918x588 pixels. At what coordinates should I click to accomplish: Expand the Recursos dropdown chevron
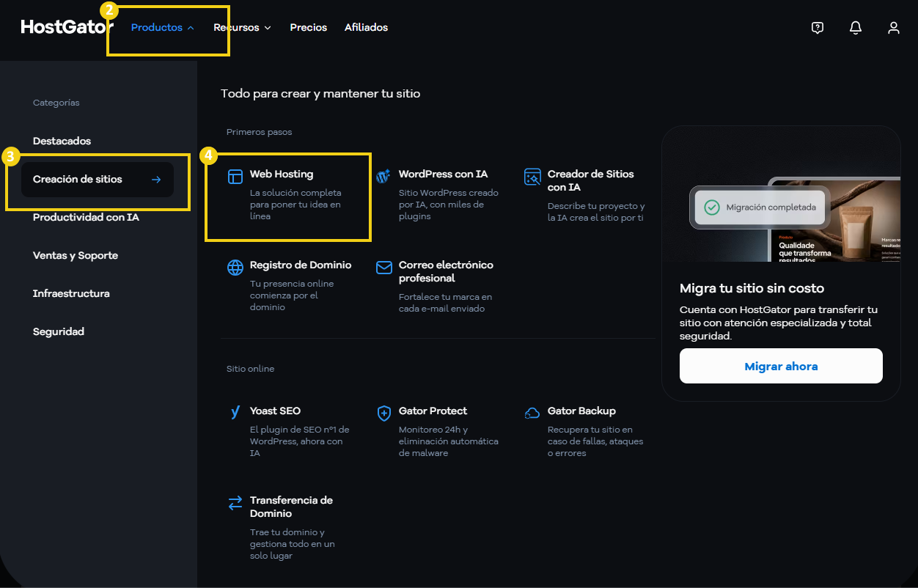[x=268, y=28]
